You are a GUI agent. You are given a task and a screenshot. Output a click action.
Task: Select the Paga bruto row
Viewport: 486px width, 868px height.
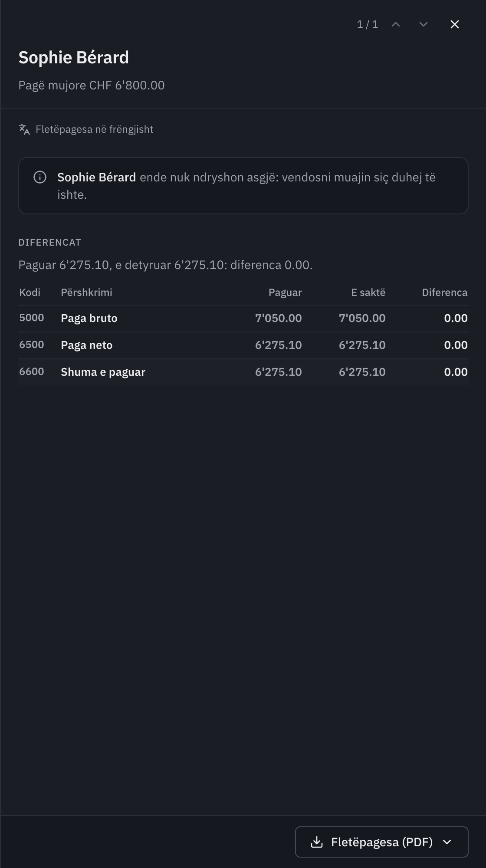[x=243, y=318]
